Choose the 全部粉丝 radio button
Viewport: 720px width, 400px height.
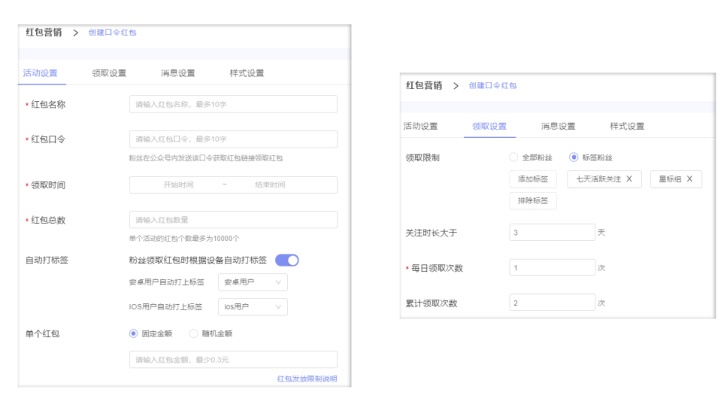tap(513, 158)
